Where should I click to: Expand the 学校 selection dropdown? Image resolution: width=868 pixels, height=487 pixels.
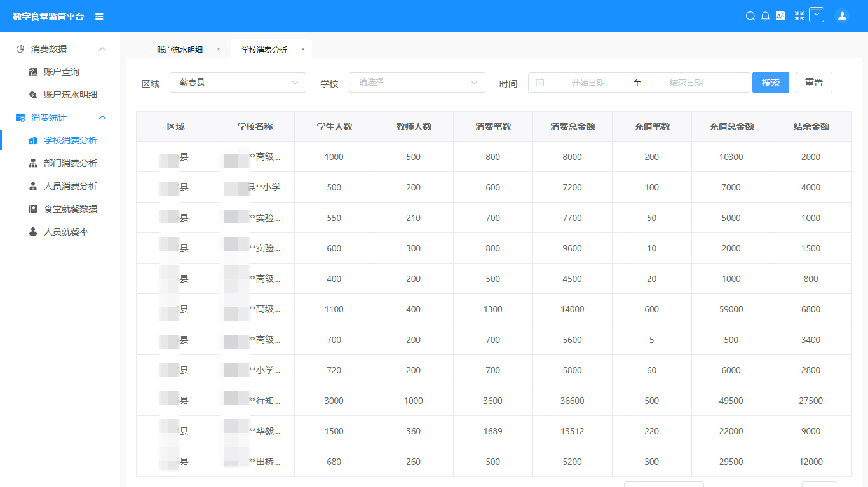pyautogui.click(x=417, y=82)
